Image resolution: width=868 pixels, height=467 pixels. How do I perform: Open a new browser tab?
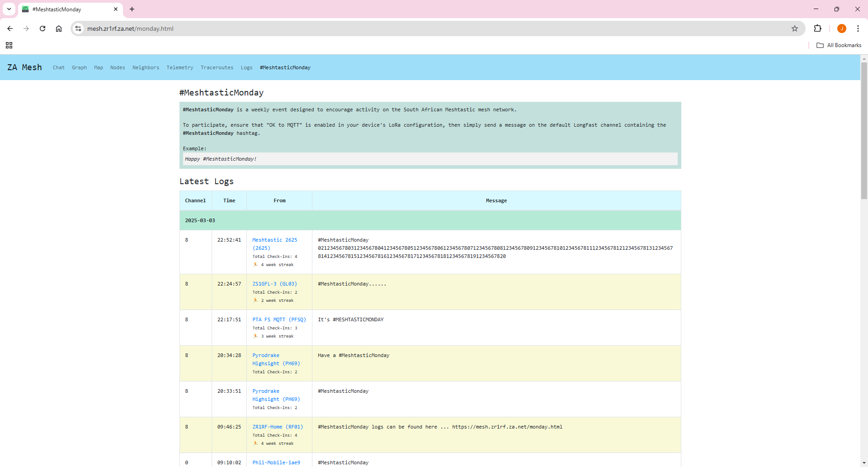[x=132, y=9]
